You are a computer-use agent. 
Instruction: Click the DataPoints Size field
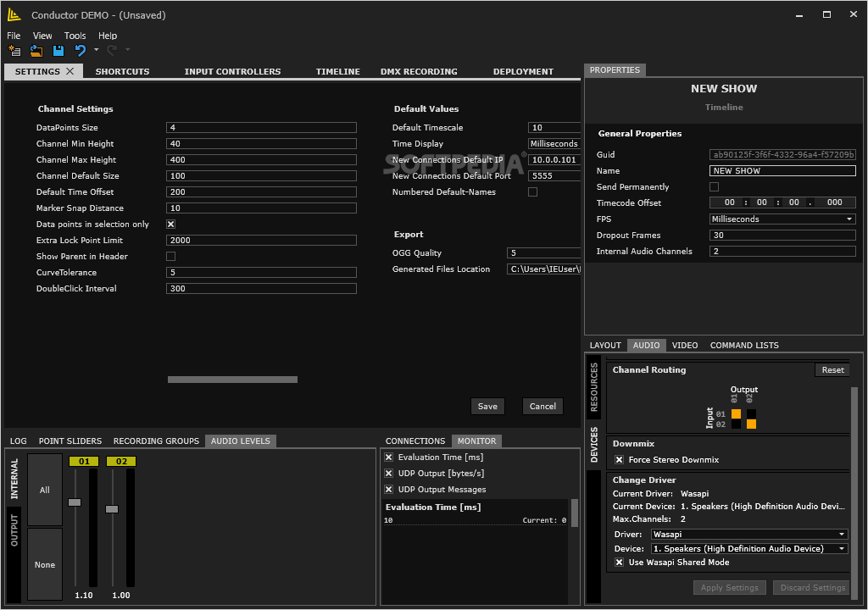261,128
